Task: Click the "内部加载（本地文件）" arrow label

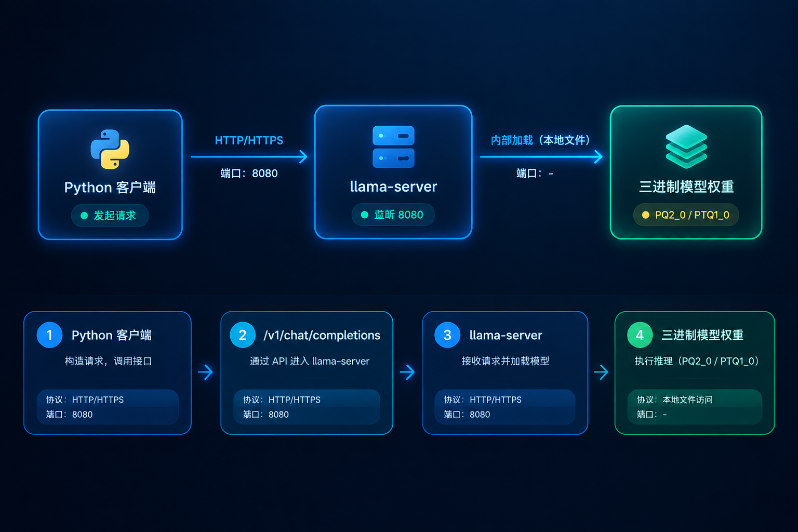Action: [540, 140]
